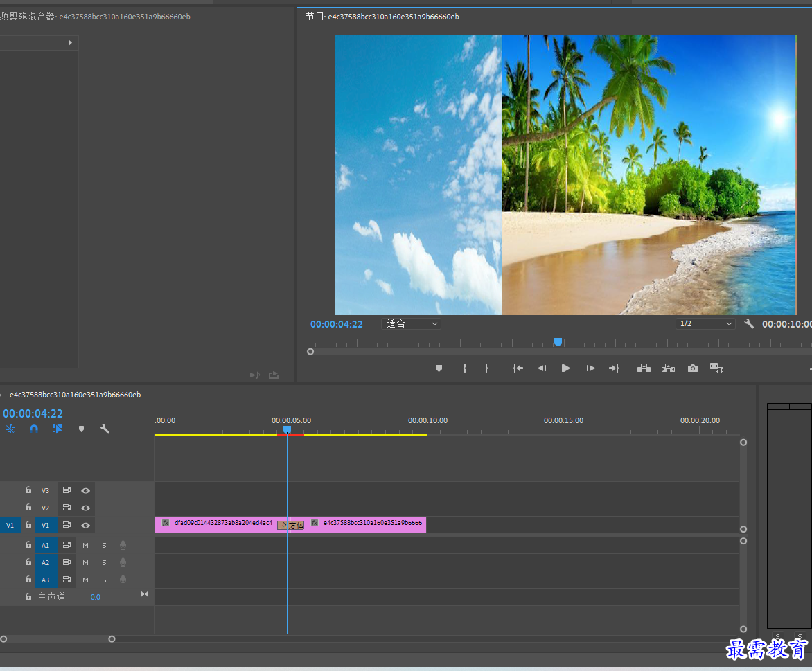Viewport: 812px width, 671px height.
Task: Click the Go to In point button
Action: pos(518,368)
